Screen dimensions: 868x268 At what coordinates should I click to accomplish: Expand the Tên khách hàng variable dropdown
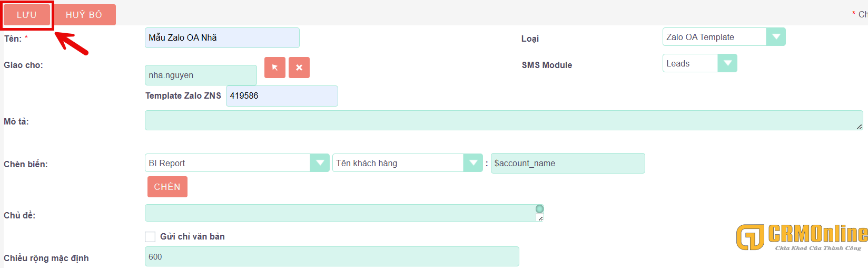pyautogui.click(x=472, y=163)
